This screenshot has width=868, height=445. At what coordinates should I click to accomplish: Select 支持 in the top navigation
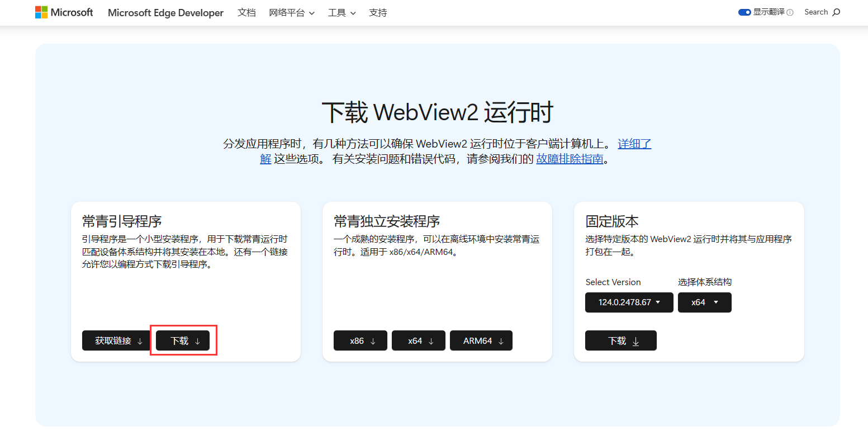(x=378, y=13)
